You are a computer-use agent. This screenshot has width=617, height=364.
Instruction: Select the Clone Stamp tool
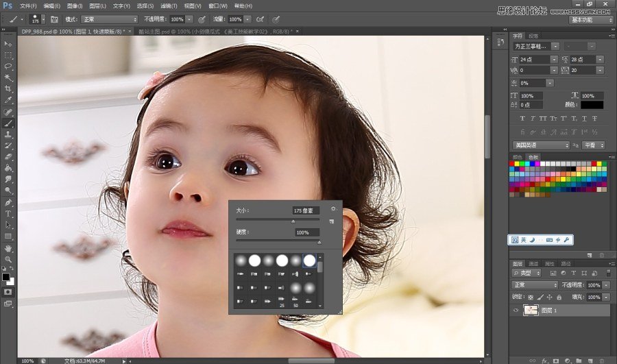8,134
